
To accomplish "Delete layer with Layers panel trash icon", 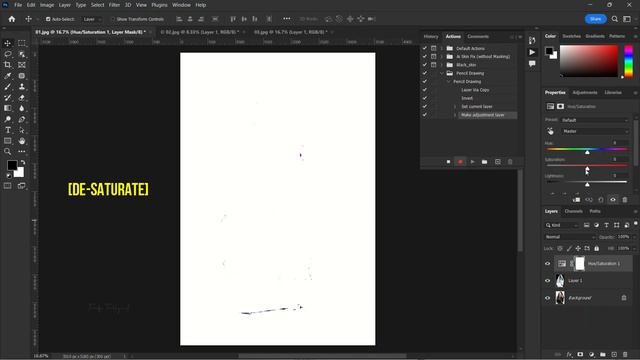I will (x=625, y=354).
